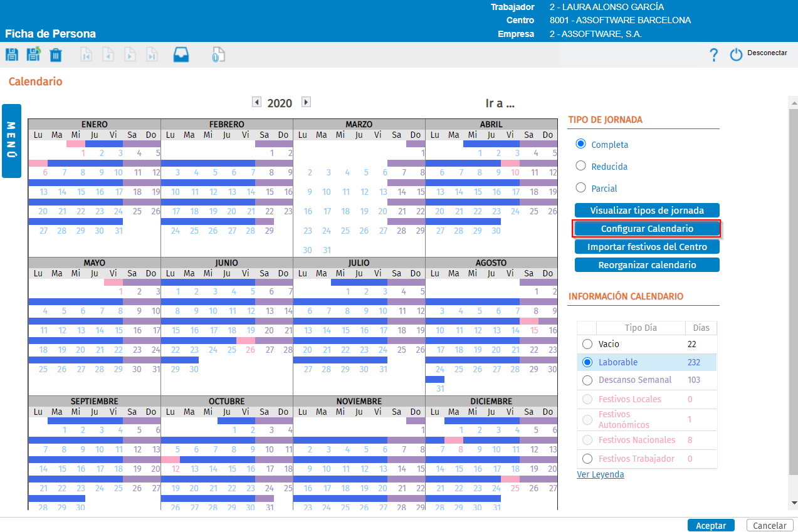Viewport: 798px width, 532px height.
Task: Select the Descanso Semanal radio button
Action: coord(587,380)
